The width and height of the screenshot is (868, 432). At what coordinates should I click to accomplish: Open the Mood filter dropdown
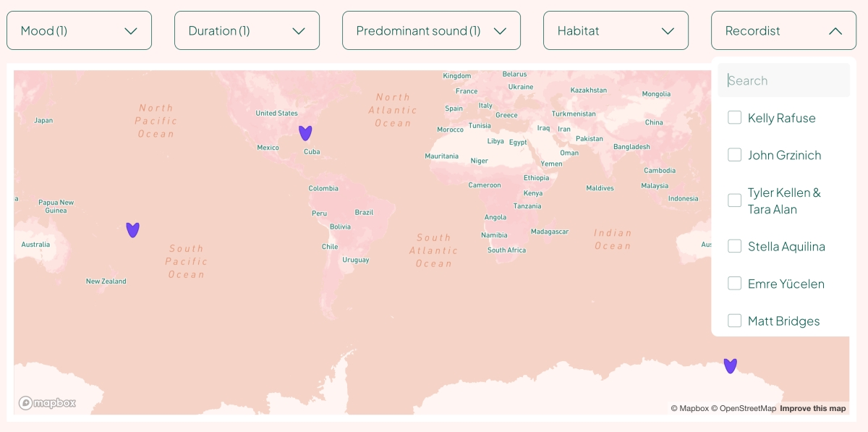pos(79,30)
